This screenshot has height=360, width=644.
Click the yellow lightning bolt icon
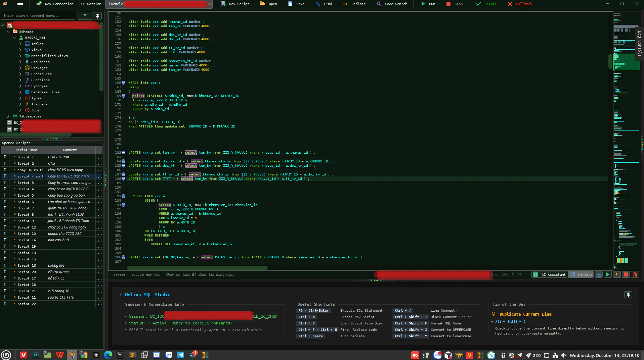(x=617, y=274)
